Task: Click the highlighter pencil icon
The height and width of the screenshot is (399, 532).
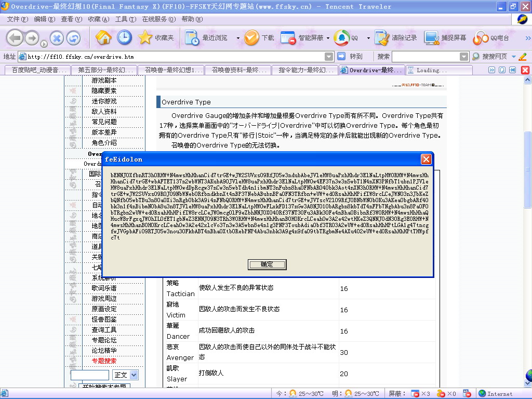Action: [x=523, y=56]
